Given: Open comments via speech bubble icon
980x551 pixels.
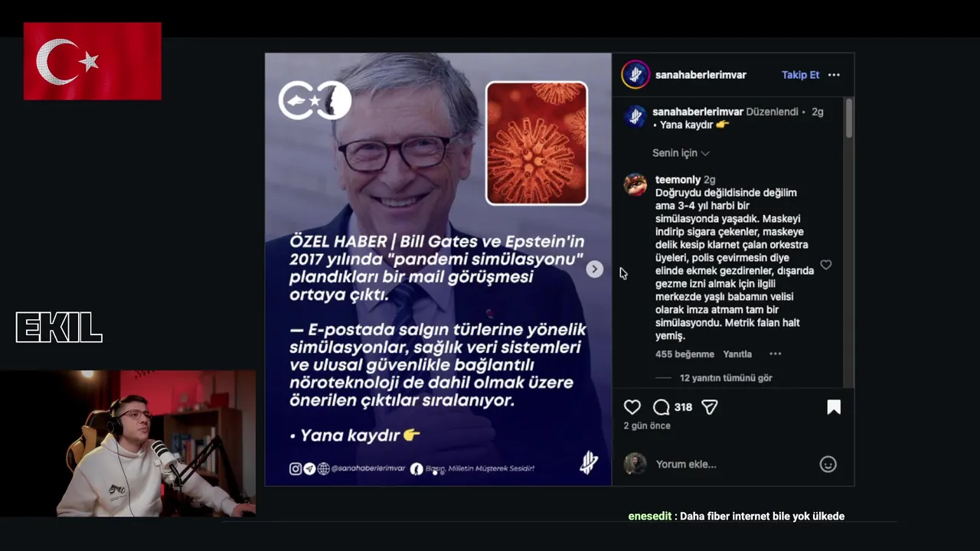Looking at the screenshot, I should tap(661, 407).
